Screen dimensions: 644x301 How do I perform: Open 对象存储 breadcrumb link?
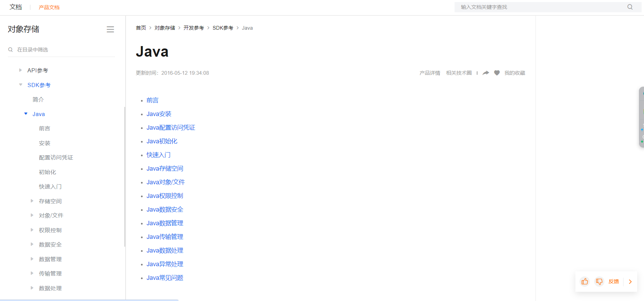point(165,28)
